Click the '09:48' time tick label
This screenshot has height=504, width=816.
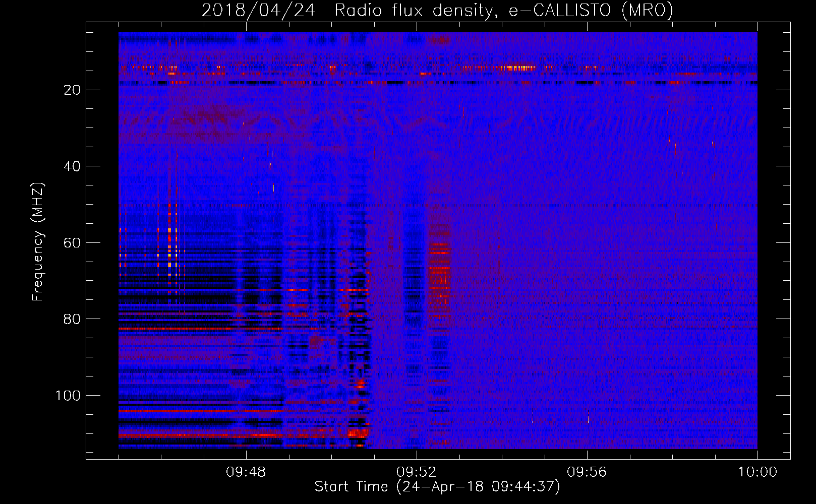tap(246, 472)
